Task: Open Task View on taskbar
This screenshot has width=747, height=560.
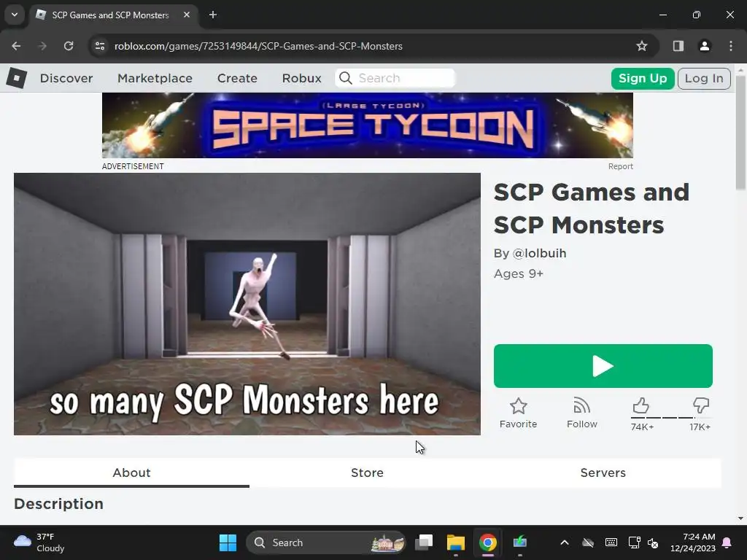Action: point(424,542)
